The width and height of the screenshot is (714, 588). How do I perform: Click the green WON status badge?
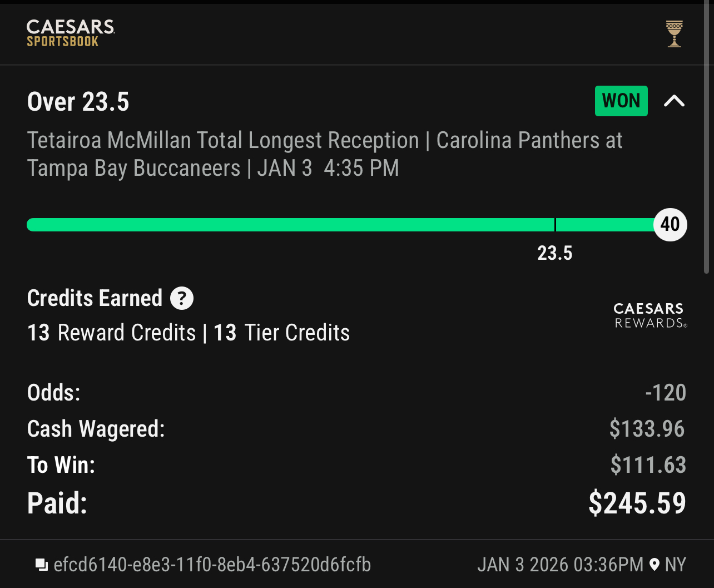point(621,101)
